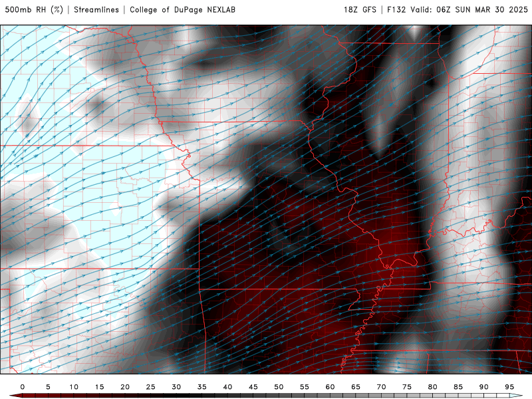Click the "80" label on color scale

433,387
